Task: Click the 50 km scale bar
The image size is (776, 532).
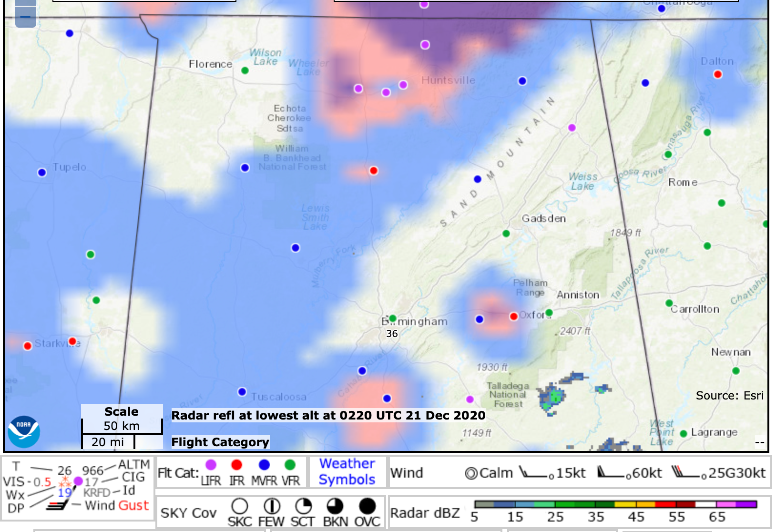Action: 122,426
